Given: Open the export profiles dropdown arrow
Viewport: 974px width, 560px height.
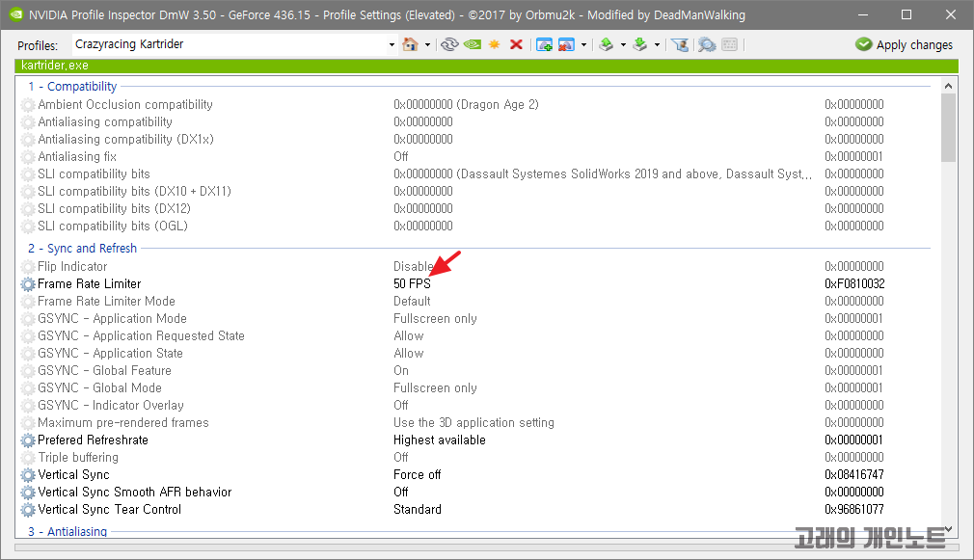Looking at the screenshot, I should tap(623, 44).
